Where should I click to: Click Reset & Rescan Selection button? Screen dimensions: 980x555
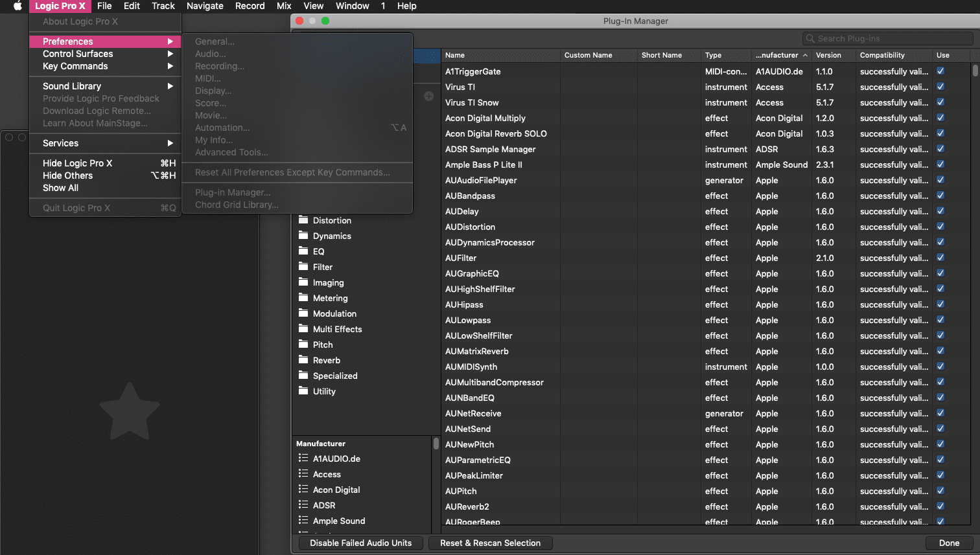pyautogui.click(x=490, y=543)
